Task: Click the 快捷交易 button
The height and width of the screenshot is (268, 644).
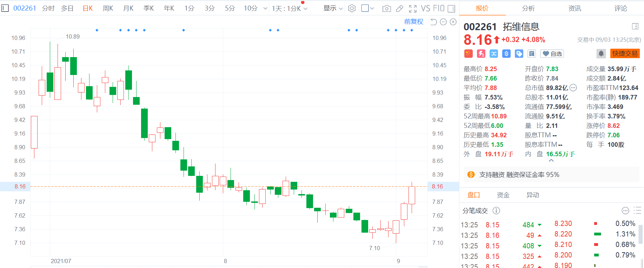Action: [x=625, y=54]
